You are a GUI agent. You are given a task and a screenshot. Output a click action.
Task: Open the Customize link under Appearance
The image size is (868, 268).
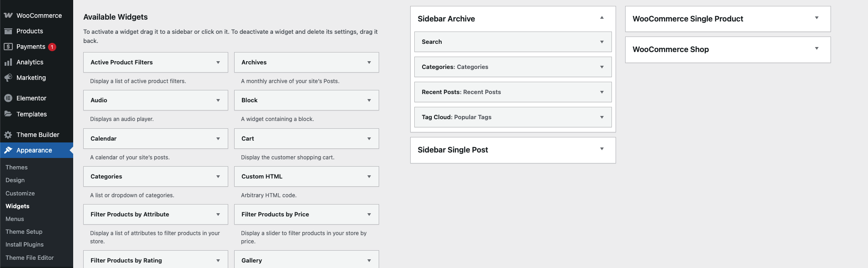click(x=20, y=194)
